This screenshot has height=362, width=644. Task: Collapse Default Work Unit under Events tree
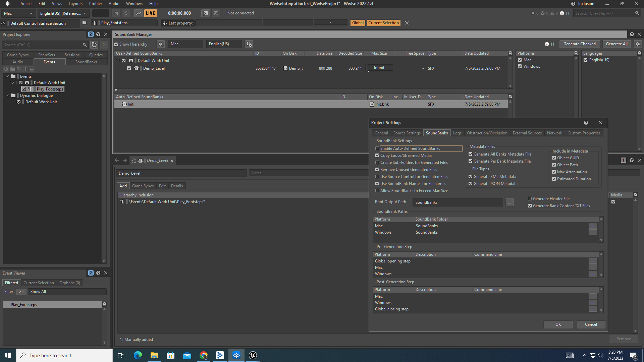click(x=12, y=83)
